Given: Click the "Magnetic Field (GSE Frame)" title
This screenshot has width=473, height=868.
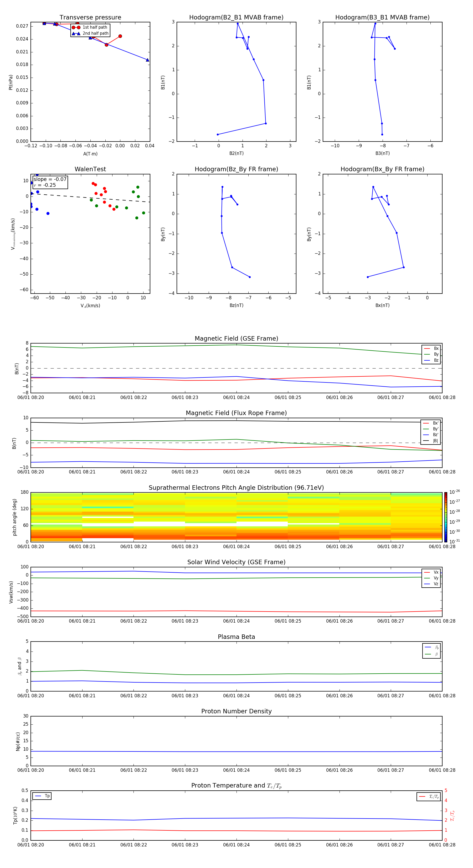Looking at the screenshot, I should (x=236, y=339).
